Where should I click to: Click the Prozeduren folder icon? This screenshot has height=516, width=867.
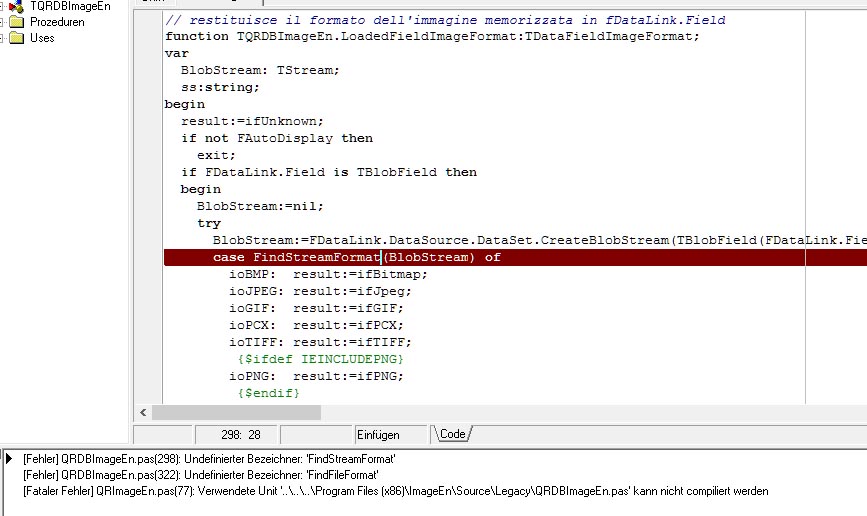17,22
